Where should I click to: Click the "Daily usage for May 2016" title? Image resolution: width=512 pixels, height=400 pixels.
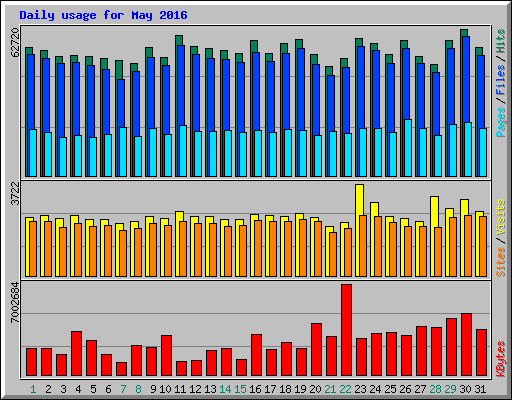point(103,15)
